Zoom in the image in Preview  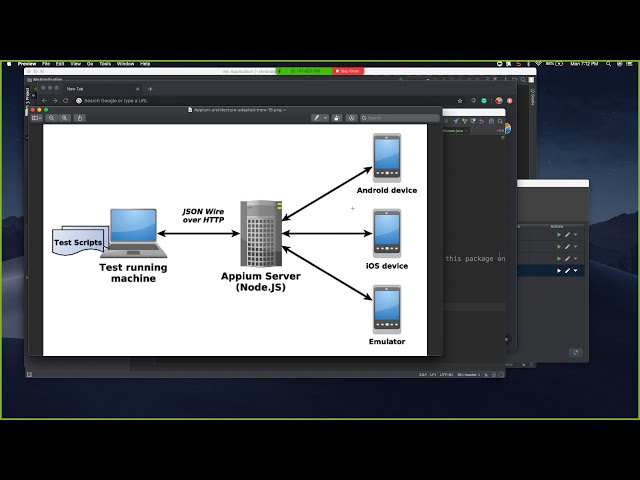click(64, 118)
